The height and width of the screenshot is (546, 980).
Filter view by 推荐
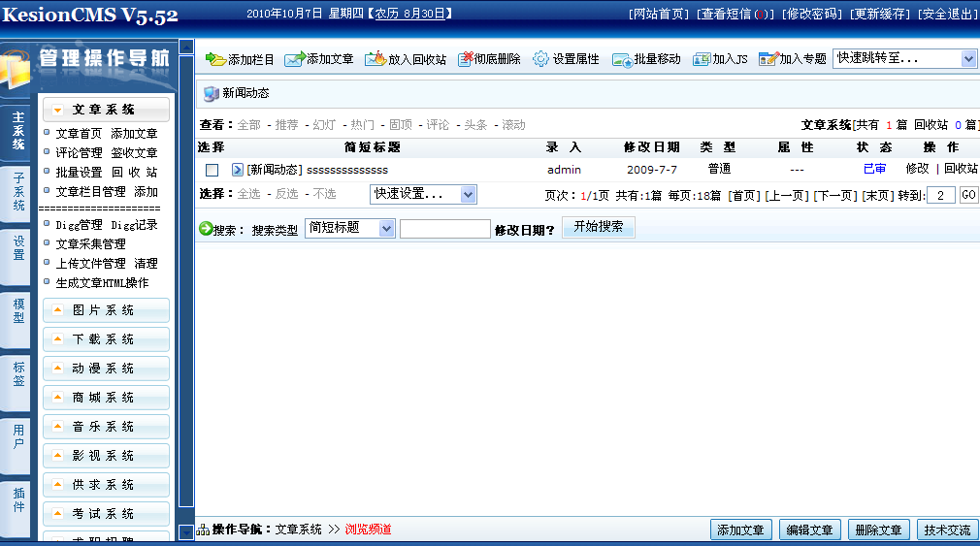pyautogui.click(x=286, y=125)
